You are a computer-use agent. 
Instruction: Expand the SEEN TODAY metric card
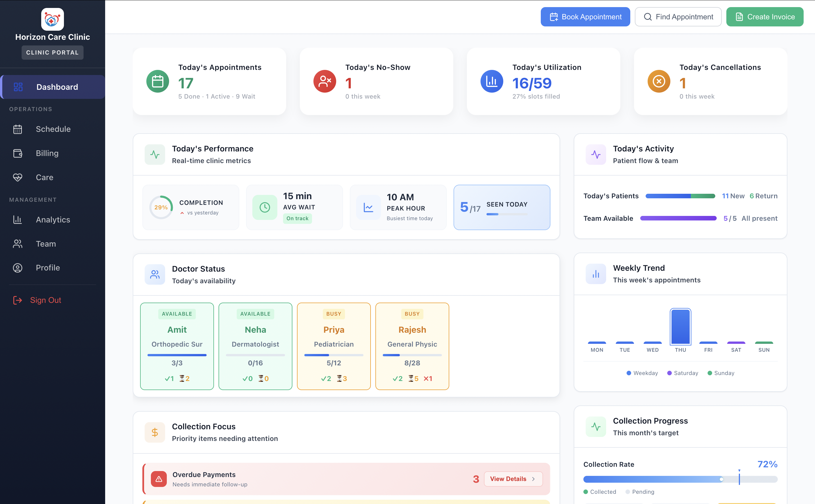point(502,207)
